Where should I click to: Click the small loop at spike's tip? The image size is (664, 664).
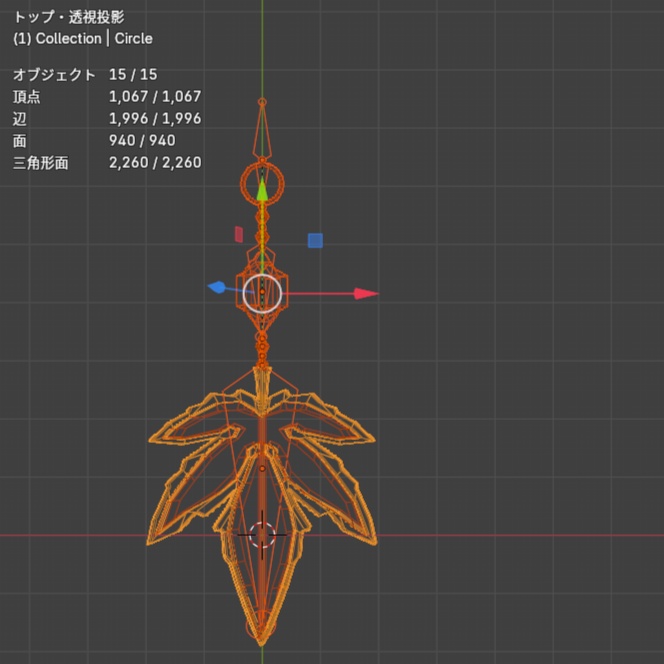(x=262, y=102)
